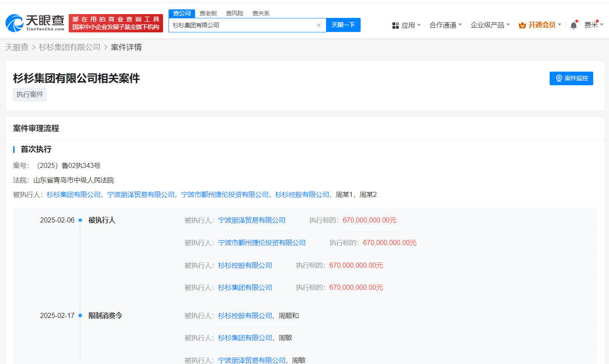Go to 天眼查 in the breadcrumb
This screenshot has width=609, height=364.
coord(17,47)
